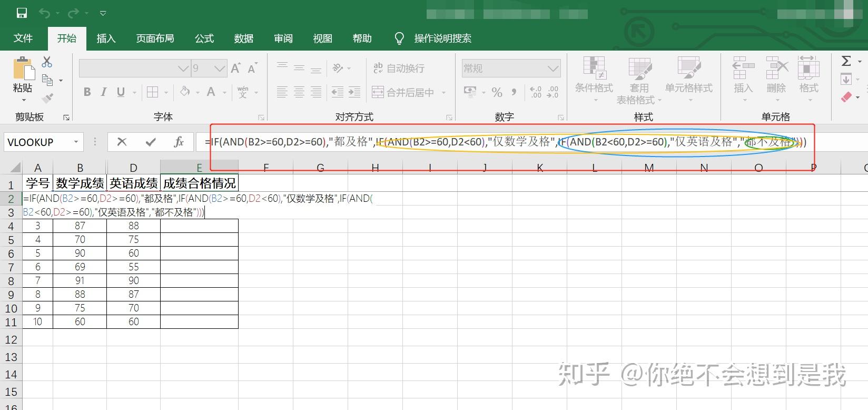
Task: Toggle Italic formatting
Action: pos(104,92)
